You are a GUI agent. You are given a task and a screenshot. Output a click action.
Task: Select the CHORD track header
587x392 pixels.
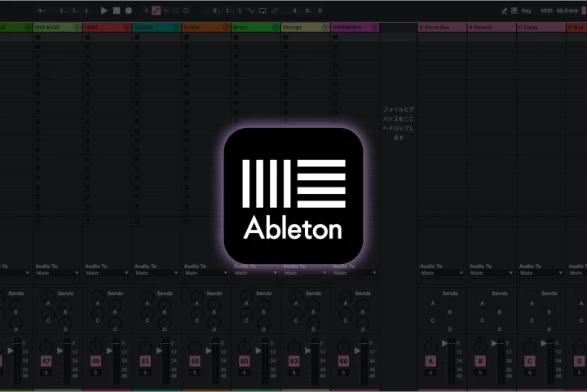157,28
